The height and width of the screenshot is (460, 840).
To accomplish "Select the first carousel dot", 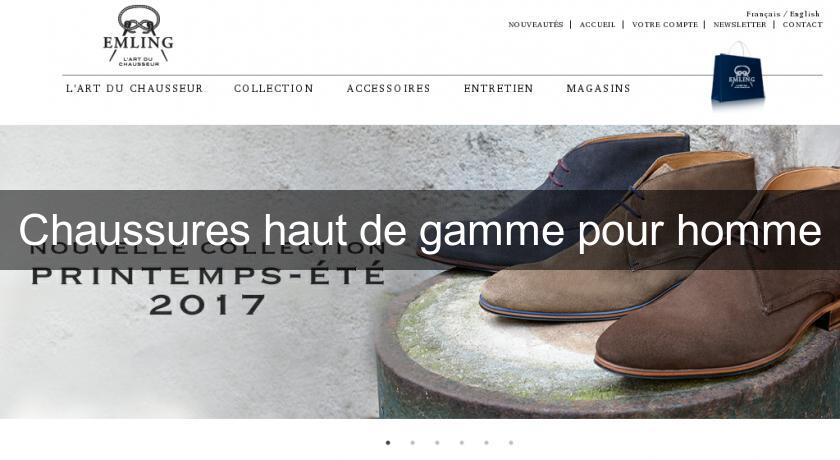I will pos(388,443).
